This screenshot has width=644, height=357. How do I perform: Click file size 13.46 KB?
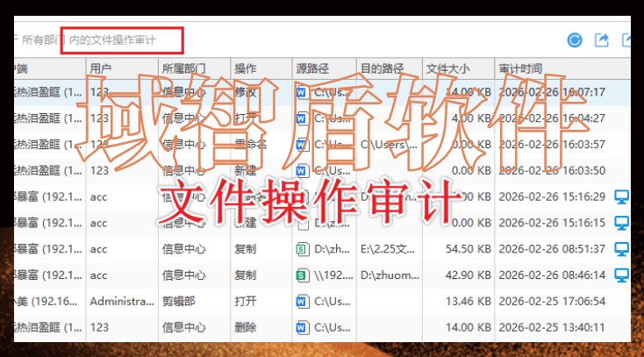click(469, 302)
